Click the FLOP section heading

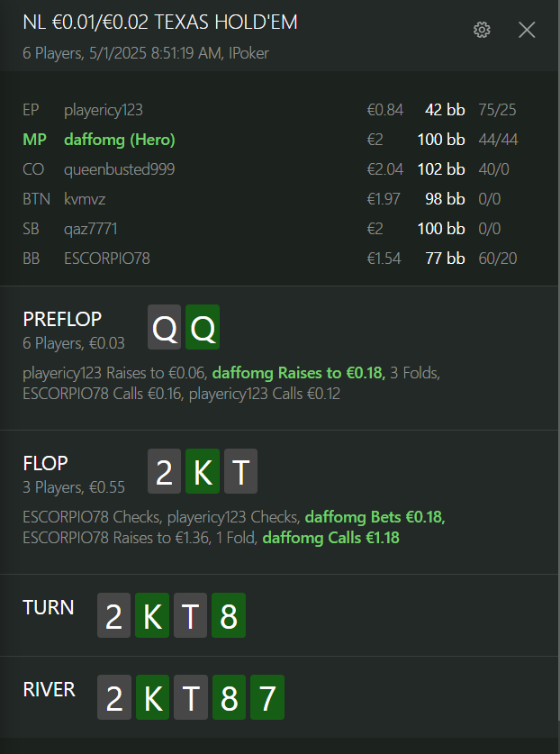pyautogui.click(x=45, y=463)
